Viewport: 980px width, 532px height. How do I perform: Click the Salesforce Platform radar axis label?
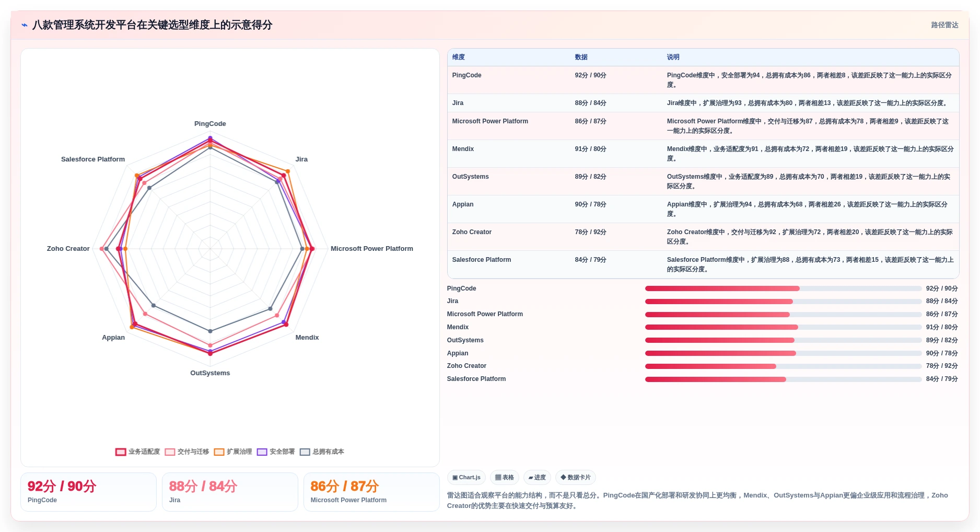click(93, 159)
